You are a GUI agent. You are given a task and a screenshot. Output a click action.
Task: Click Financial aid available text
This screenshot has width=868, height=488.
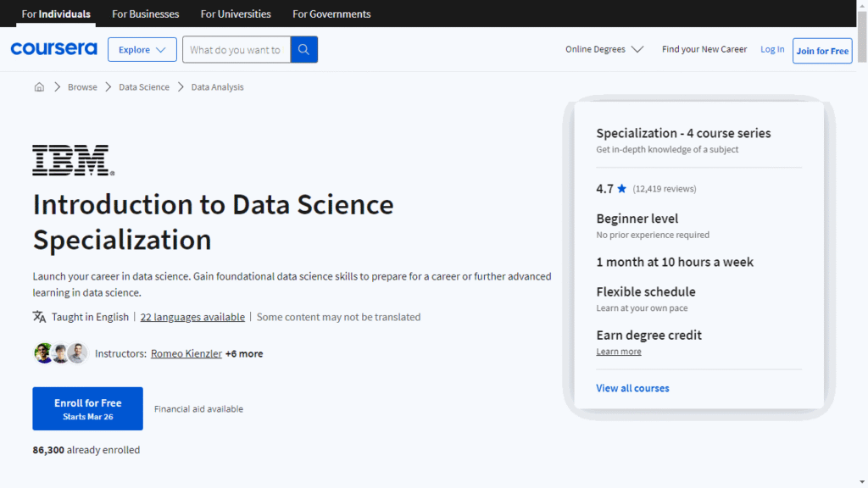[198, 409]
